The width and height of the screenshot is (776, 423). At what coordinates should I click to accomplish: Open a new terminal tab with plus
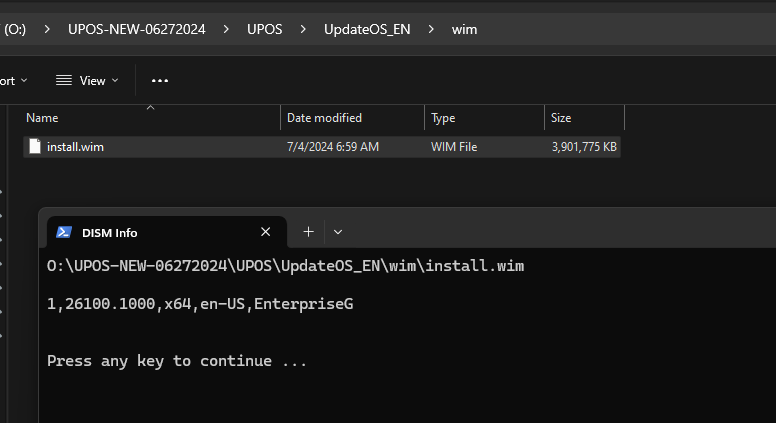point(308,232)
